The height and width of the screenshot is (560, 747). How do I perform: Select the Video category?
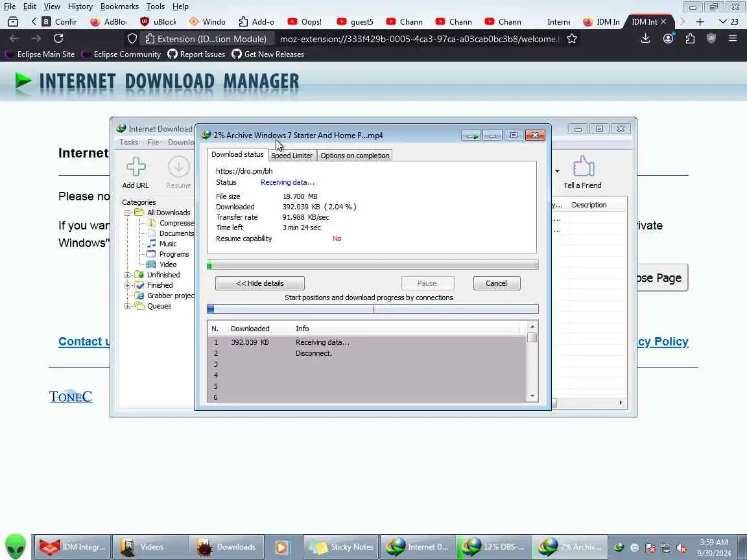(168, 264)
